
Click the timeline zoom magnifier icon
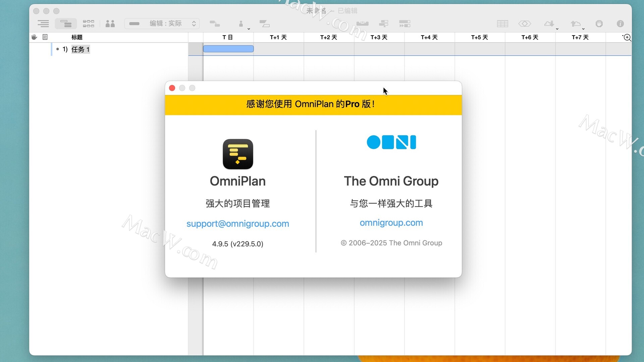pos(627,38)
